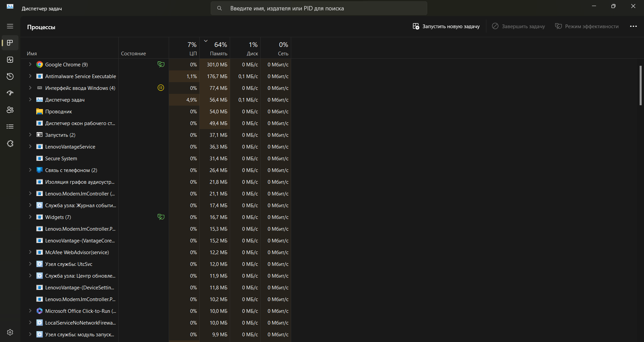This screenshot has height=342, width=644.
Task: Sort processes by Имя column
Action: point(69,48)
